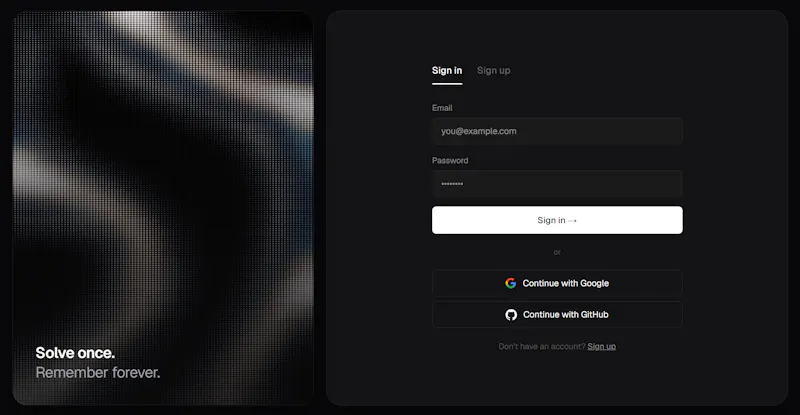Screen dimensions: 800x415
Task: Click the Email field label
Action: click(x=442, y=108)
